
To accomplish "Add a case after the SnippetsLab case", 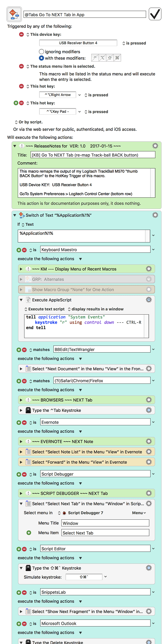I will [19, 592].
